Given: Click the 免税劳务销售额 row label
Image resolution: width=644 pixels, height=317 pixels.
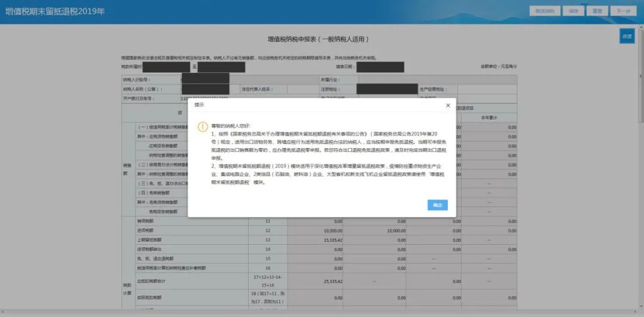Looking at the screenshot, I should click(163, 211).
